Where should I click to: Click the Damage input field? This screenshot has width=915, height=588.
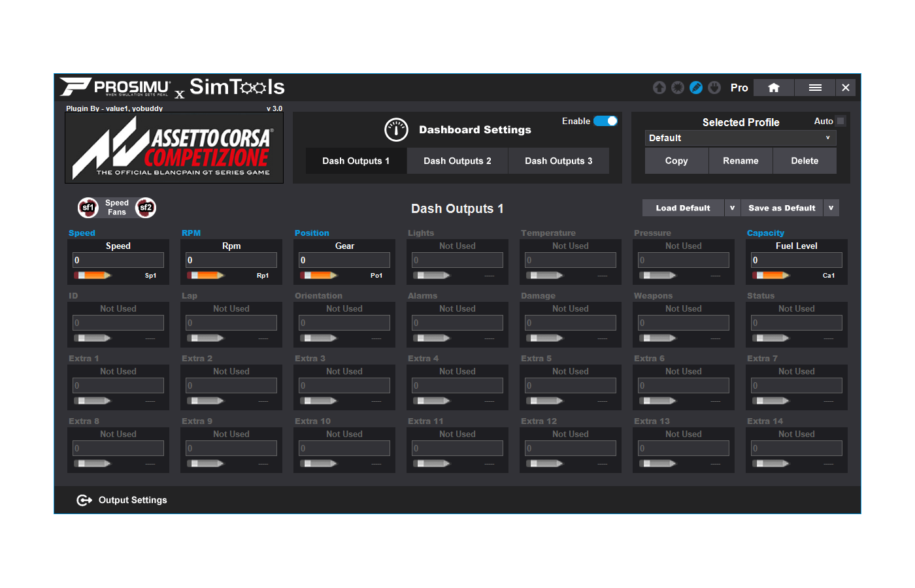click(x=571, y=323)
